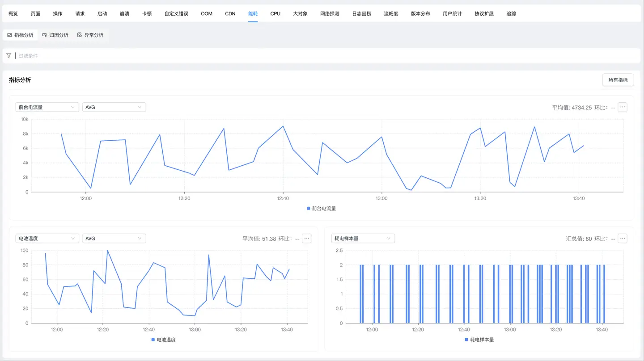Open more options for 前台电流量 chart
This screenshot has height=361, width=644.
click(x=622, y=107)
